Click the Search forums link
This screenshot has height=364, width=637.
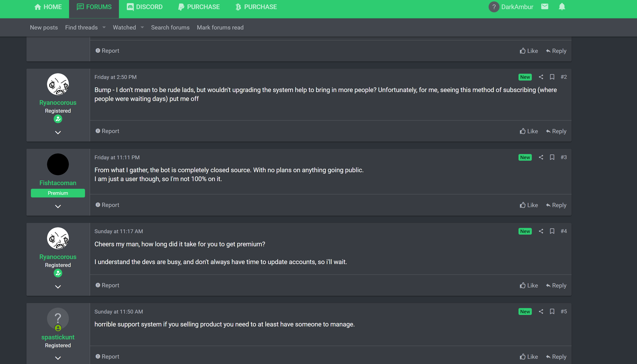coord(170,27)
